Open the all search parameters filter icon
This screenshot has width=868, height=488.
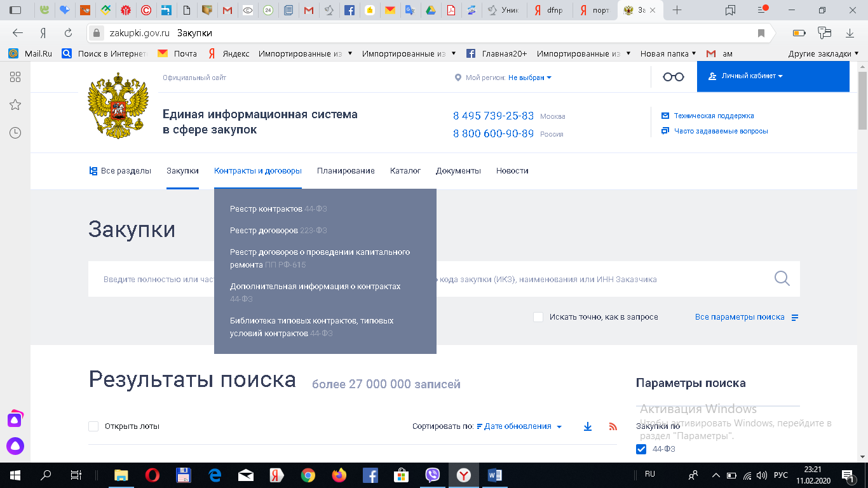pos(794,317)
